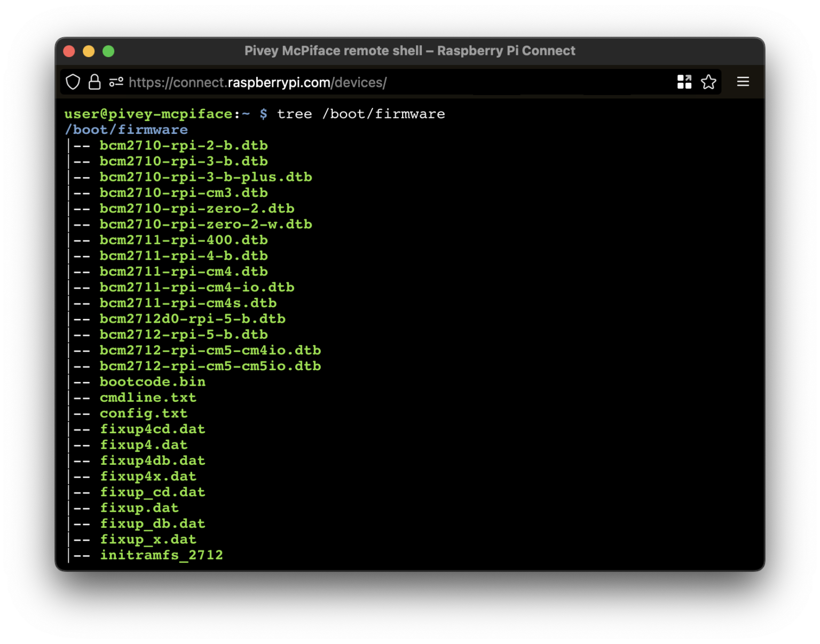Click the yellow macOS minimize traffic light
Viewport: 820px width, 644px height.
(x=88, y=51)
